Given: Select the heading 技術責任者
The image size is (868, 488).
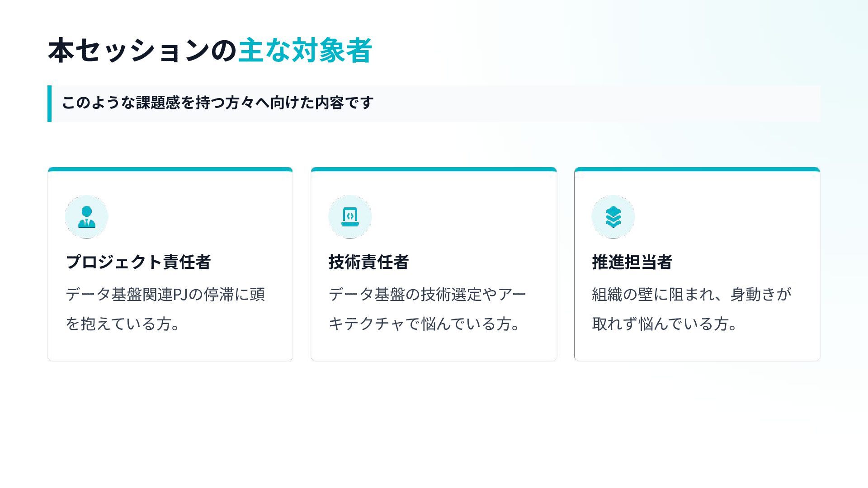Looking at the screenshot, I should point(368,262).
